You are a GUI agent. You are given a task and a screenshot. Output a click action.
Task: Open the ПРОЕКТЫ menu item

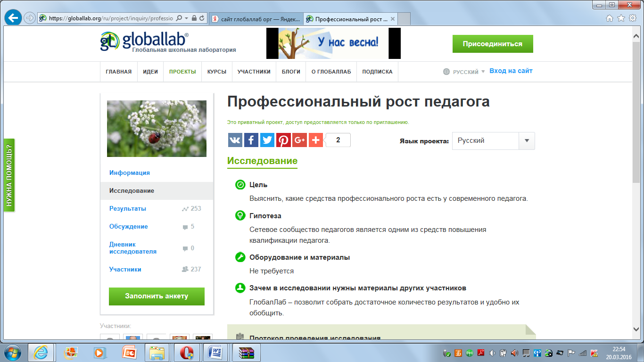tap(182, 72)
